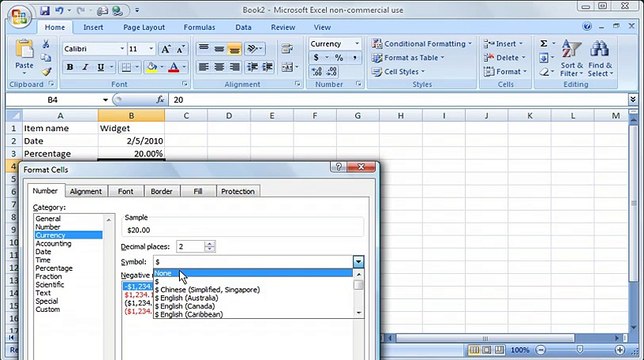Screen dimensions: 644x360
Task: Increase decimal places in ribbon
Action: (x=316, y=72)
